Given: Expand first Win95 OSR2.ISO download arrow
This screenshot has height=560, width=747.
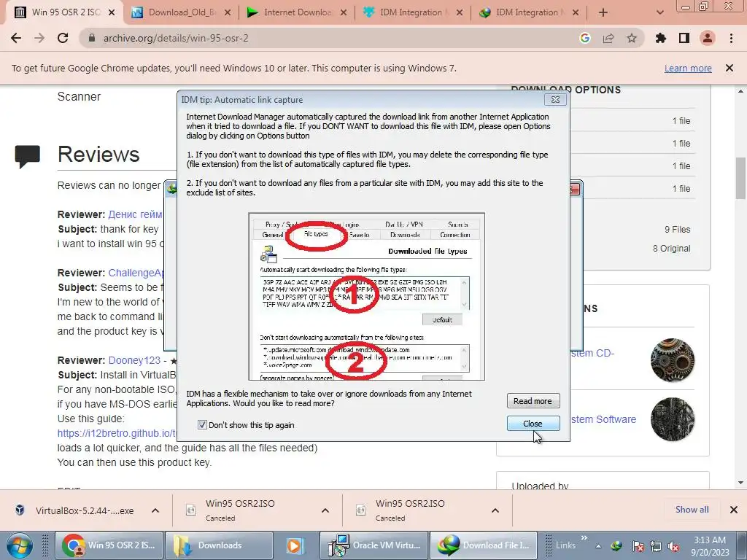Looking at the screenshot, I should (325, 510).
